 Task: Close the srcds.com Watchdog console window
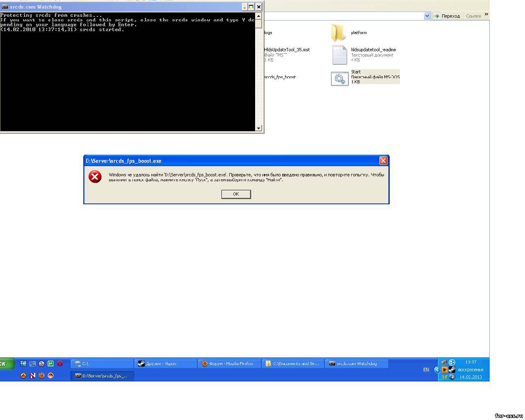[259, 7]
